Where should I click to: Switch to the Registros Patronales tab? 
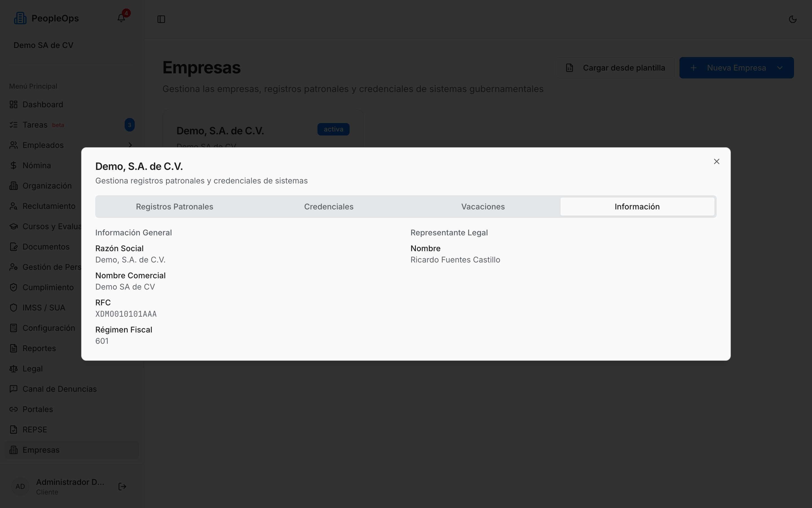pyautogui.click(x=175, y=207)
